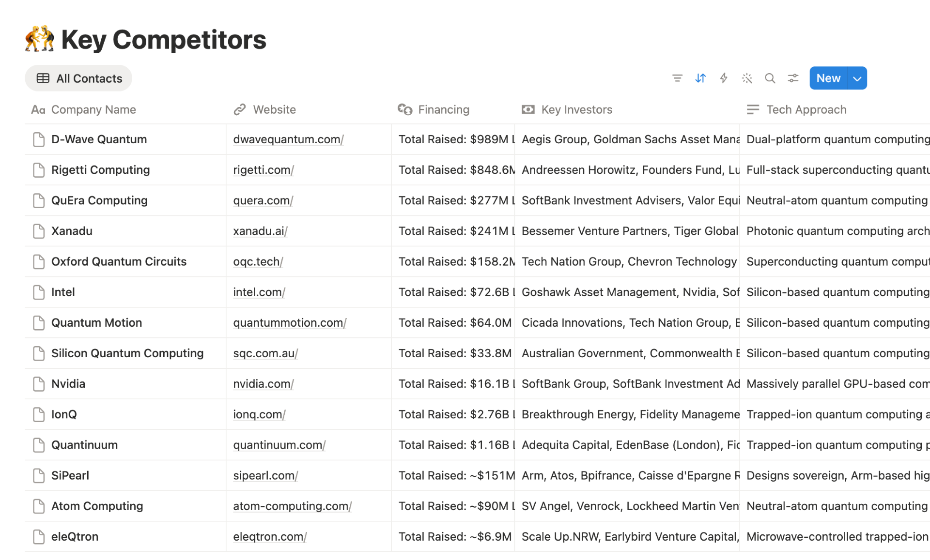
Task: Select the Photonic quantum computing cell
Action: point(835,231)
